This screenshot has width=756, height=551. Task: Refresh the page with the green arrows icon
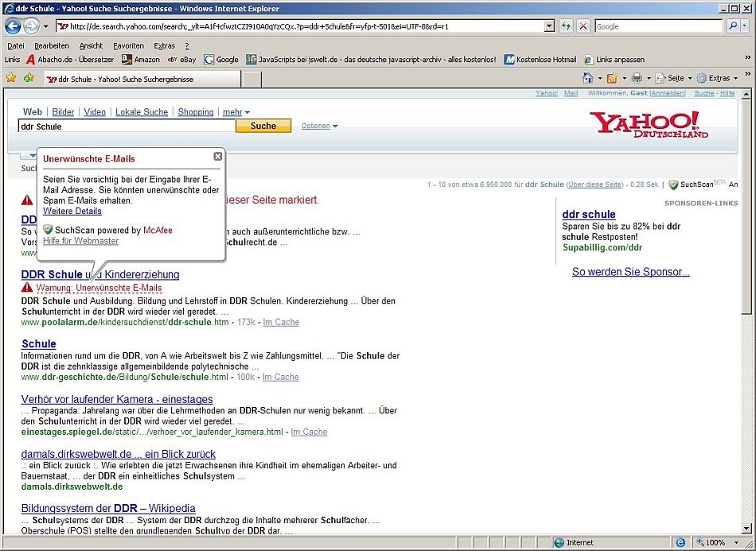pyautogui.click(x=565, y=26)
